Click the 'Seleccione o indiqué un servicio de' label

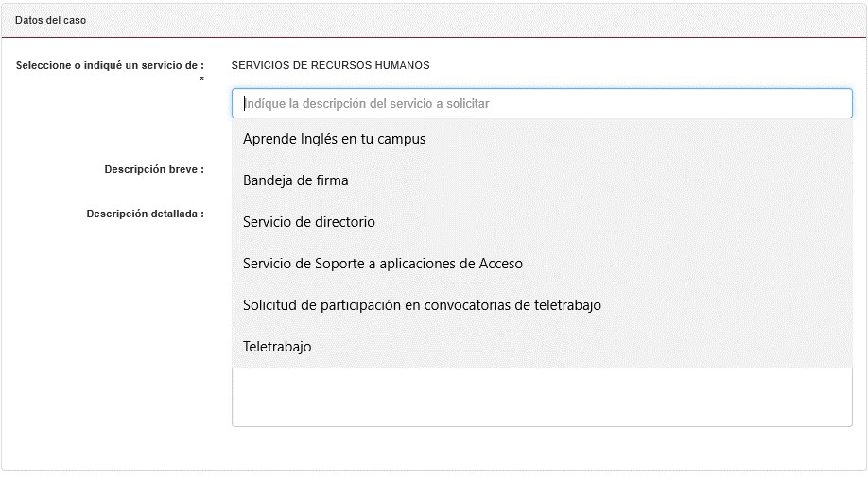click(110, 65)
